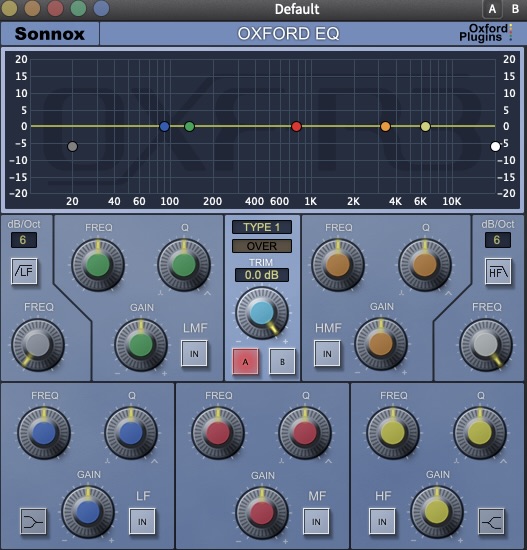
Task: Click the TYPE 1 EQ type selector
Action: click(x=262, y=227)
